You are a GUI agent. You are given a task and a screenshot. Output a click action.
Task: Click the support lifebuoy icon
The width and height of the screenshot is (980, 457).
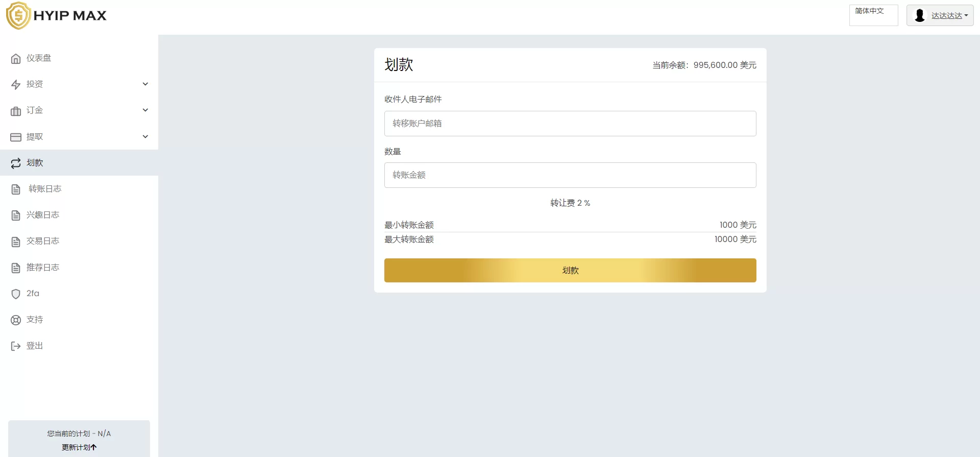click(x=16, y=320)
